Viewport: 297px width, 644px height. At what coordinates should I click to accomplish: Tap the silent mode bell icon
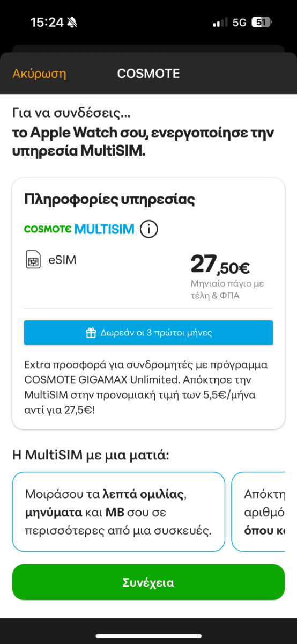[72, 23]
